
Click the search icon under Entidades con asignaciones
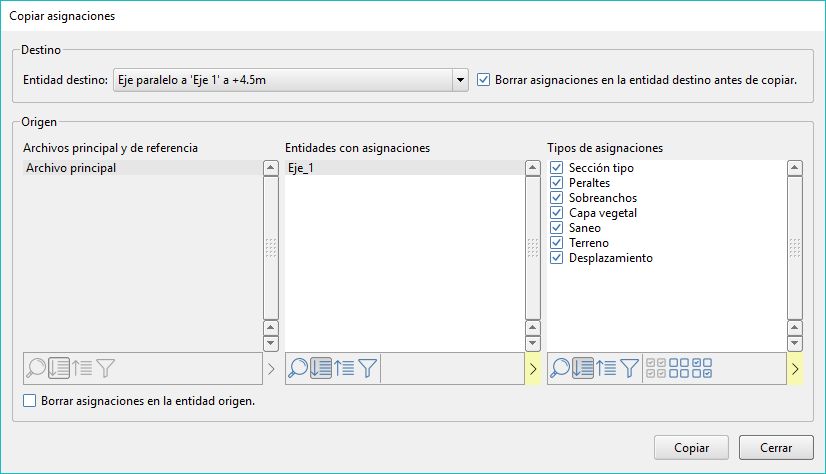pos(298,368)
